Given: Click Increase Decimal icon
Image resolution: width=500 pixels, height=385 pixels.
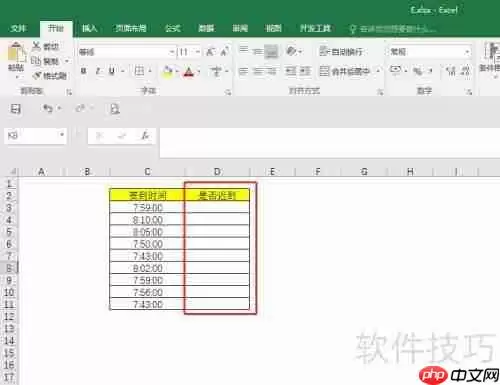Looking at the screenshot, I should [x=451, y=71].
